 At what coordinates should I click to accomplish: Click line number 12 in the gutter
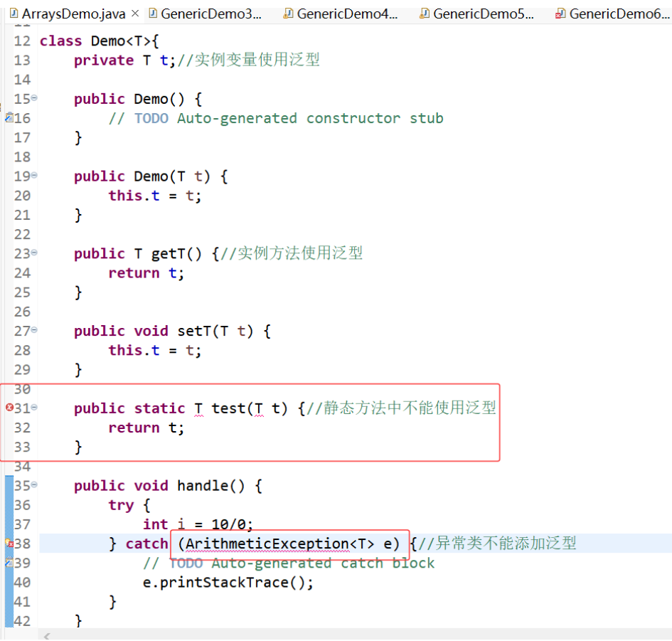click(x=22, y=41)
